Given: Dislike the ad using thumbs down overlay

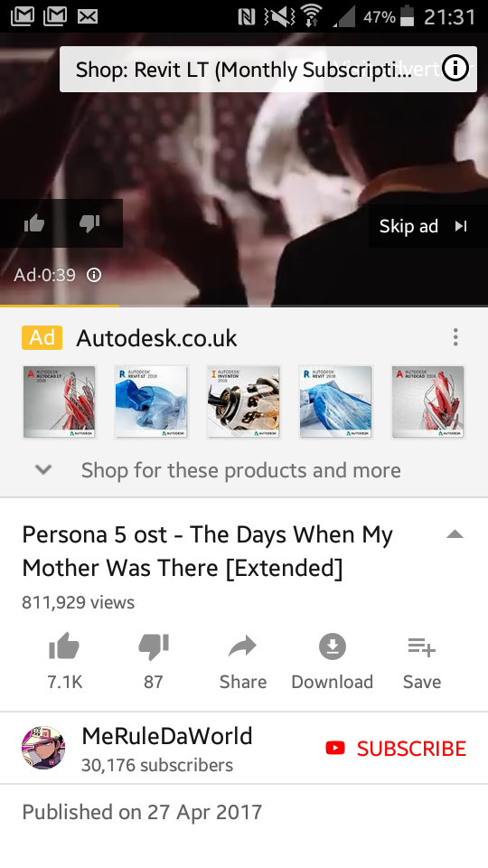Looking at the screenshot, I should click(x=89, y=223).
